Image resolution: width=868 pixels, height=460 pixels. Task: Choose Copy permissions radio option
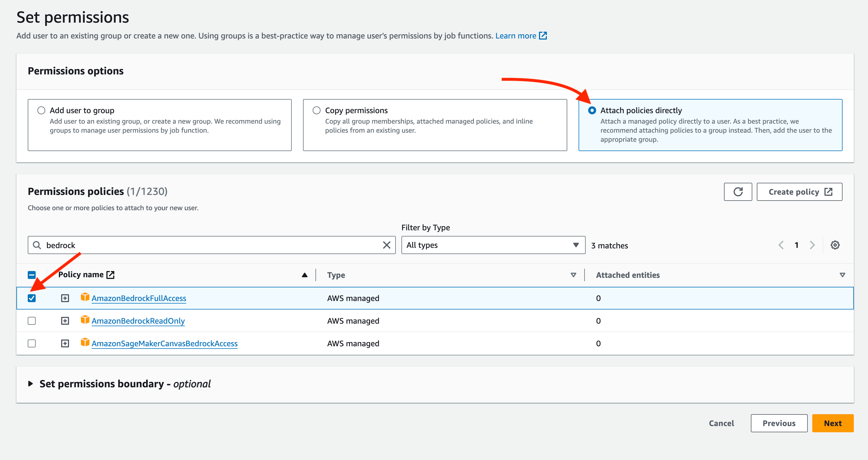316,111
